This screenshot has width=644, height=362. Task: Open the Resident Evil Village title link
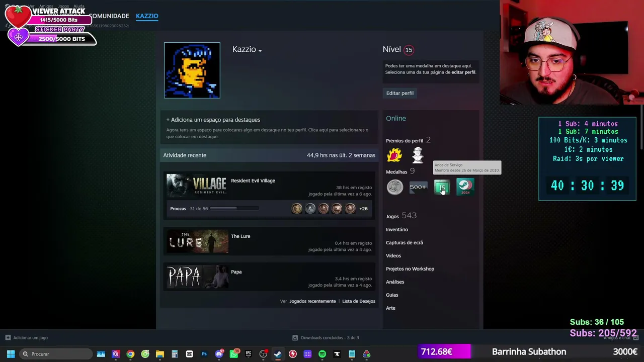[253, 181]
